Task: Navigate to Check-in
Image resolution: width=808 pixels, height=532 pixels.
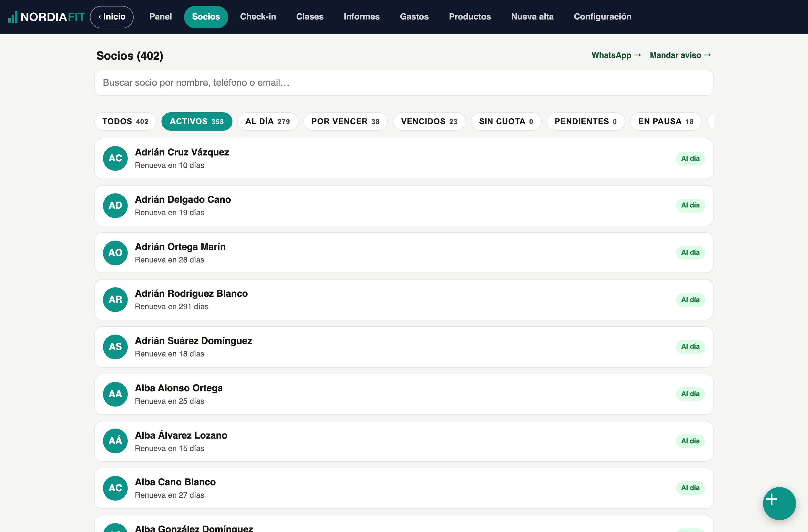Action: [x=258, y=17]
